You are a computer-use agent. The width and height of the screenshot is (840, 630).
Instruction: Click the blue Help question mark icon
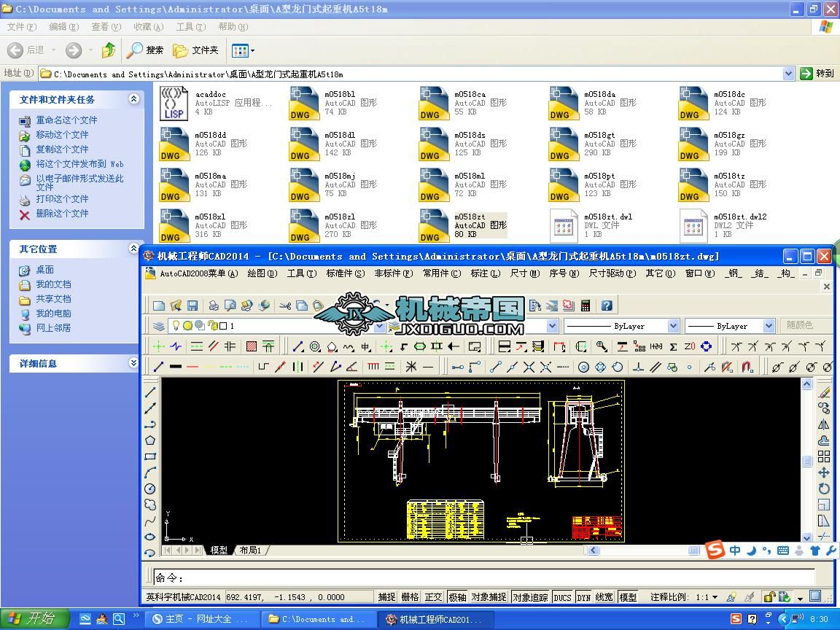click(607, 306)
